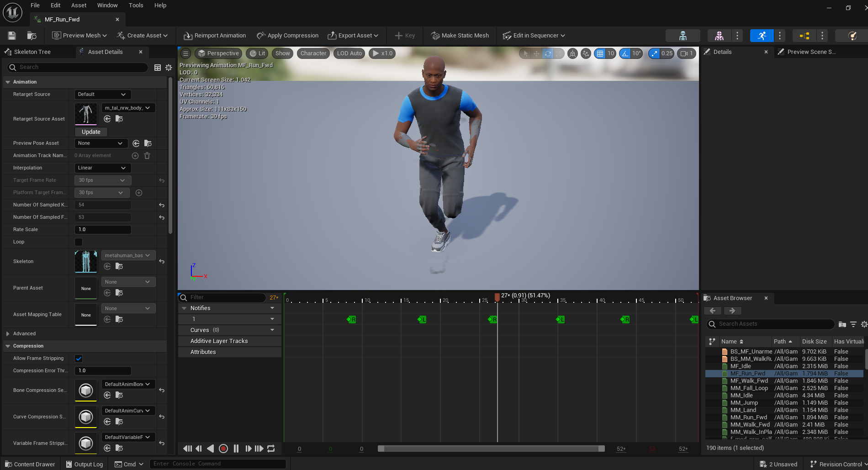This screenshot has width=868, height=470.
Task: Toggle rotation angle snapping
Action: 625,53
